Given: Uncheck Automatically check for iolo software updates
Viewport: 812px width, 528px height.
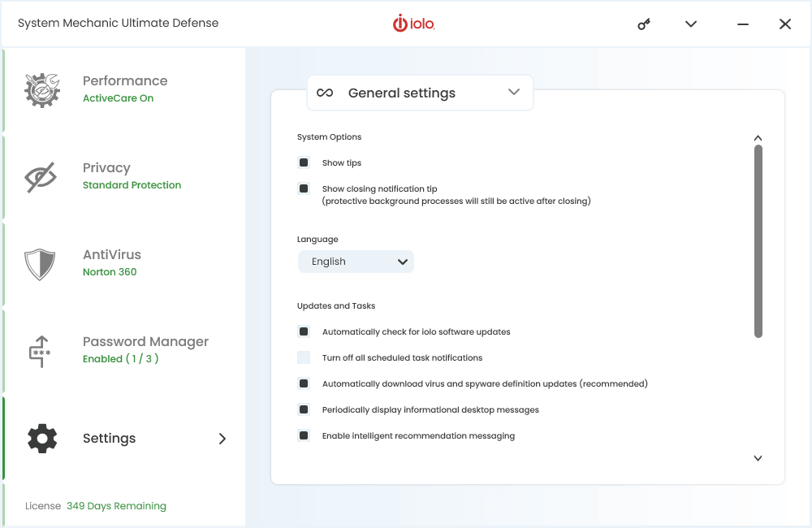Looking at the screenshot, I should click(x=303, y=331).
